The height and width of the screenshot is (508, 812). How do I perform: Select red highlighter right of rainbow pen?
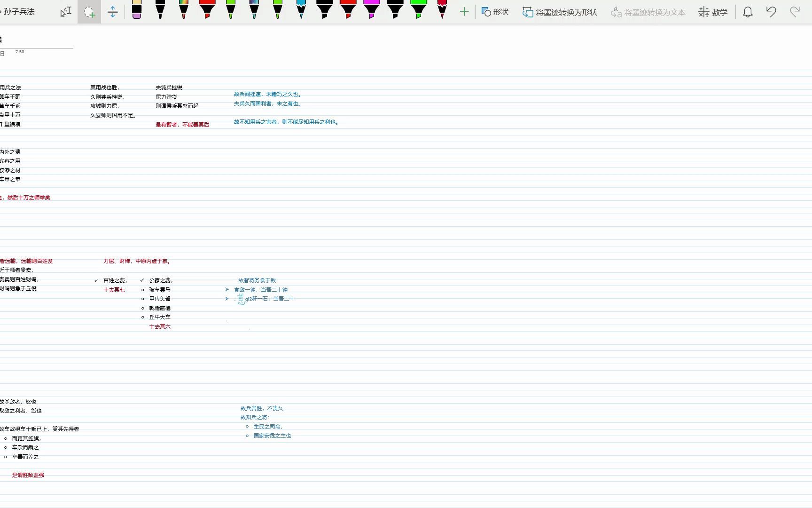[x=207, y=9]
